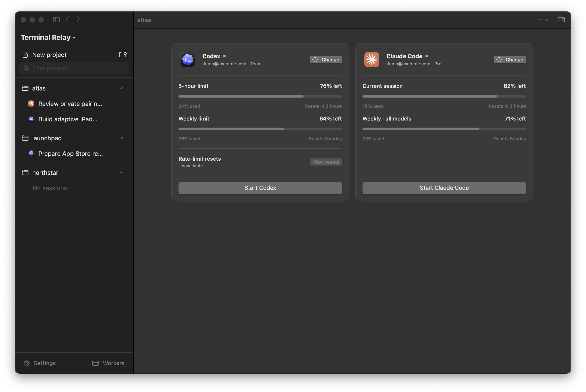Toggle the left sidebar icon in title bar
The image size is (586, 392).
click(x=56, y=19)
